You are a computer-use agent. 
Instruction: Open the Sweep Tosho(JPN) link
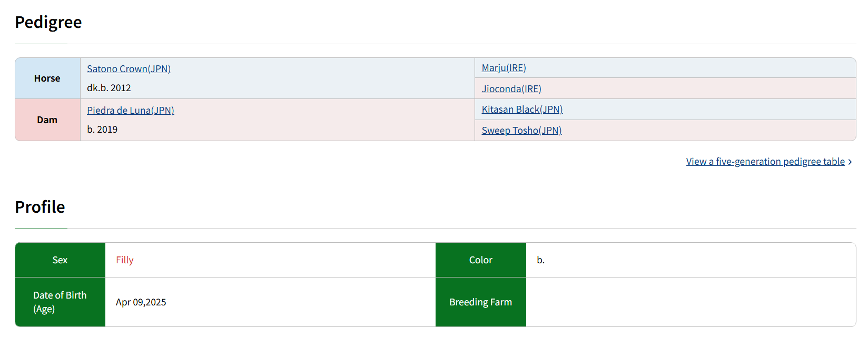tap(521, 131)
